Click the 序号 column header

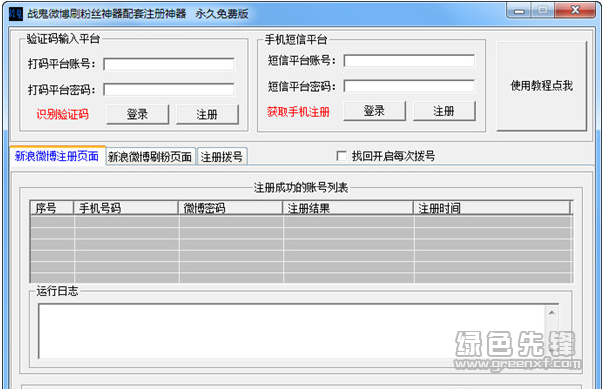point(52,208)
